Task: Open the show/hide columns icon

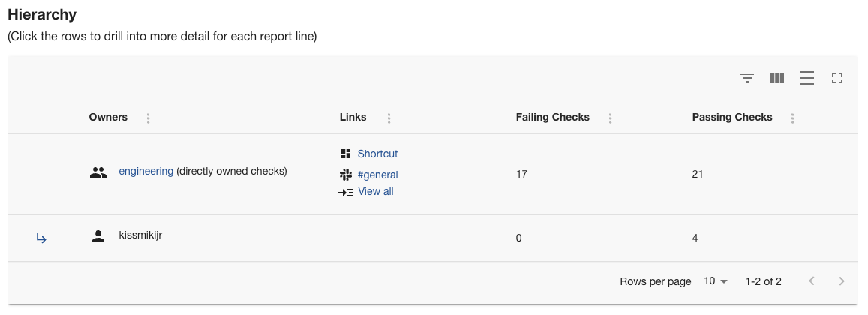Action: 777,78
